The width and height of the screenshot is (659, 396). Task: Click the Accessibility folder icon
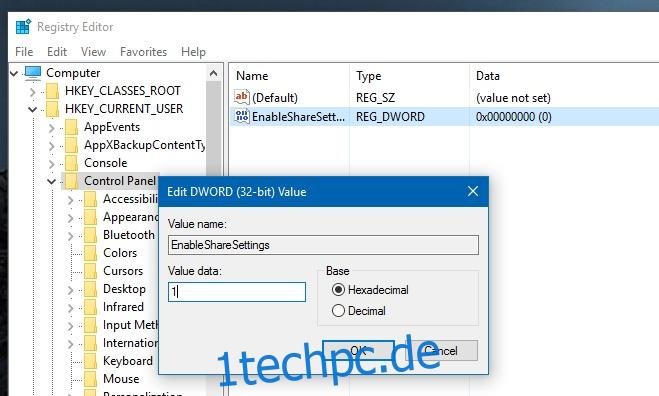90,199
